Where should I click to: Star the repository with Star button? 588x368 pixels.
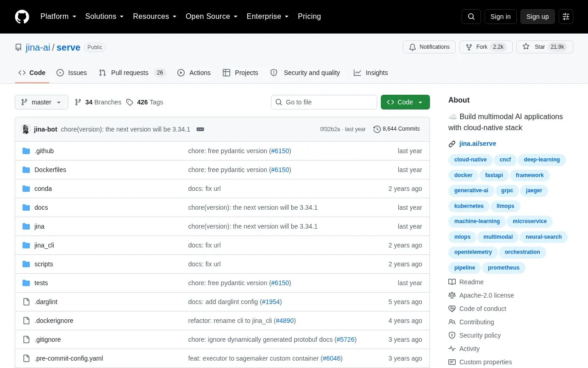(x=545, y=47)
